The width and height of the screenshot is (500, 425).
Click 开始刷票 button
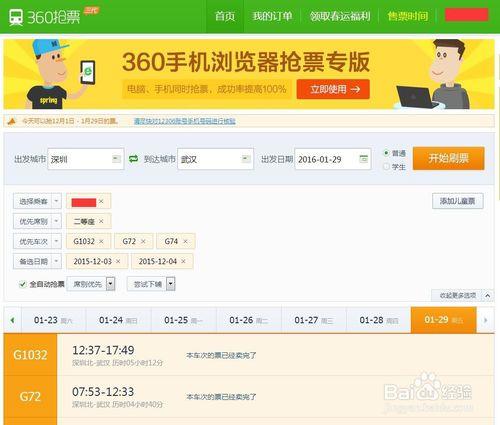point(449,158)
